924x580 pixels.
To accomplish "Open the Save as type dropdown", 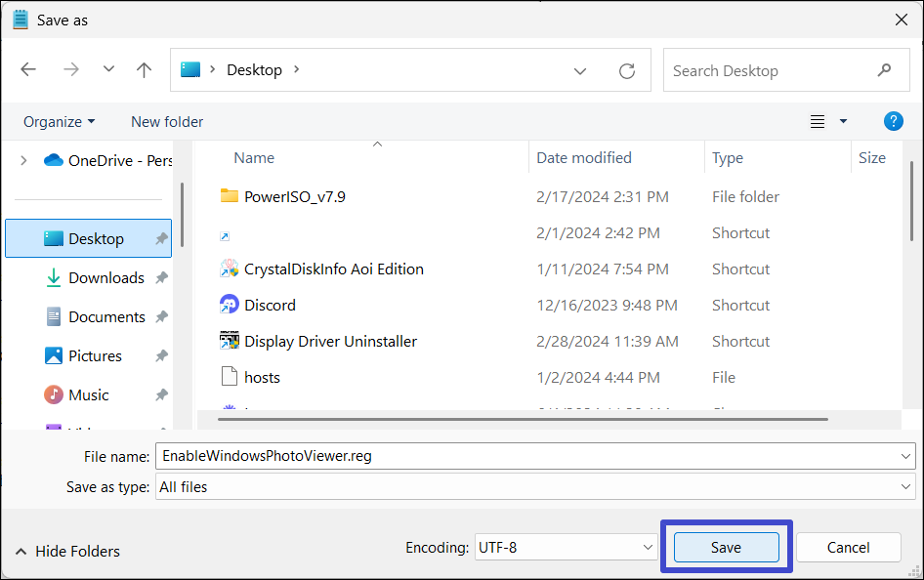I will (534, 486).
